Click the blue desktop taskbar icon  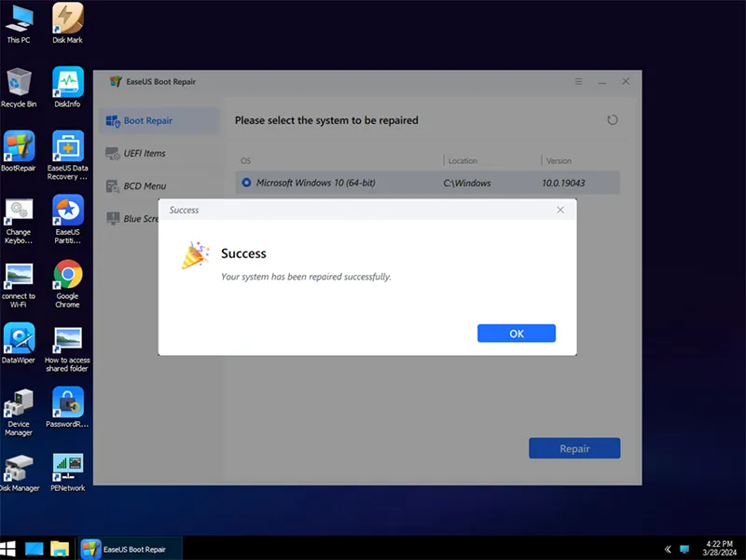34,549
